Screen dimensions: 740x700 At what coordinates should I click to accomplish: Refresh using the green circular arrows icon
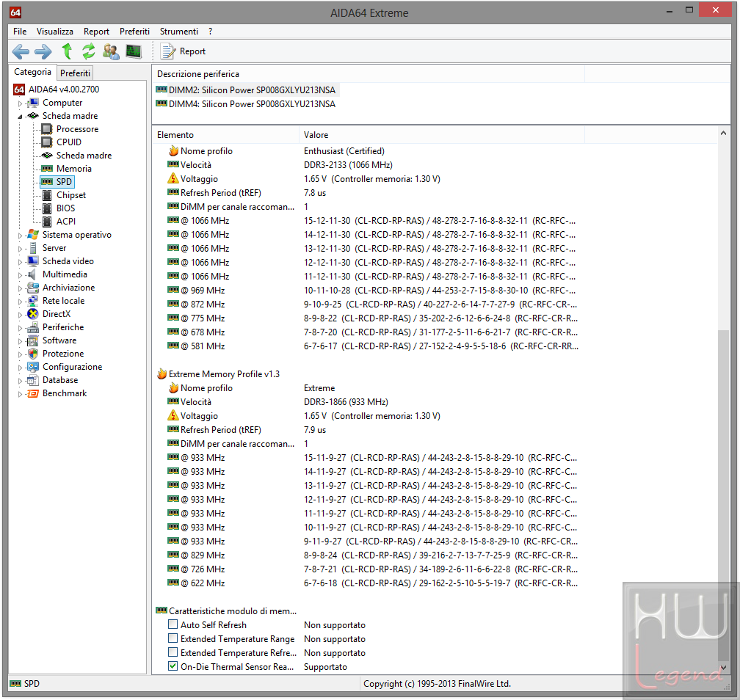89,51
